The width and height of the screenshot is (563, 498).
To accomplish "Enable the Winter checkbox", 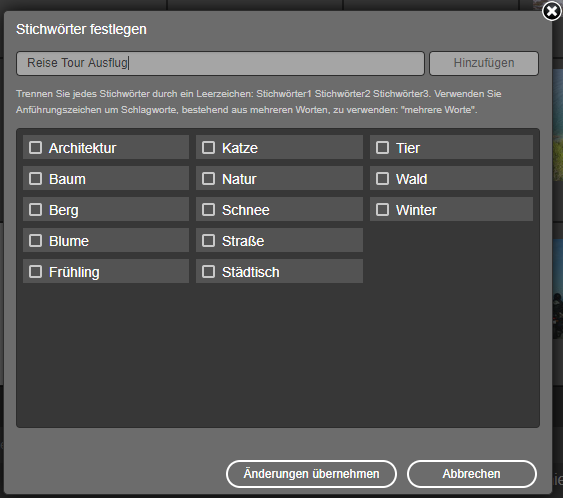I will tap(382, 210).
